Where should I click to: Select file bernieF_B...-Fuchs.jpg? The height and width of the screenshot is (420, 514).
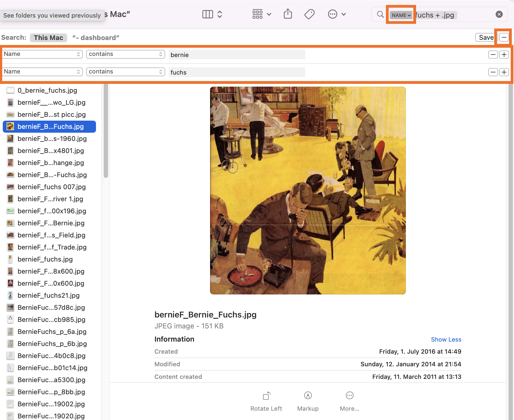(49, 175)
